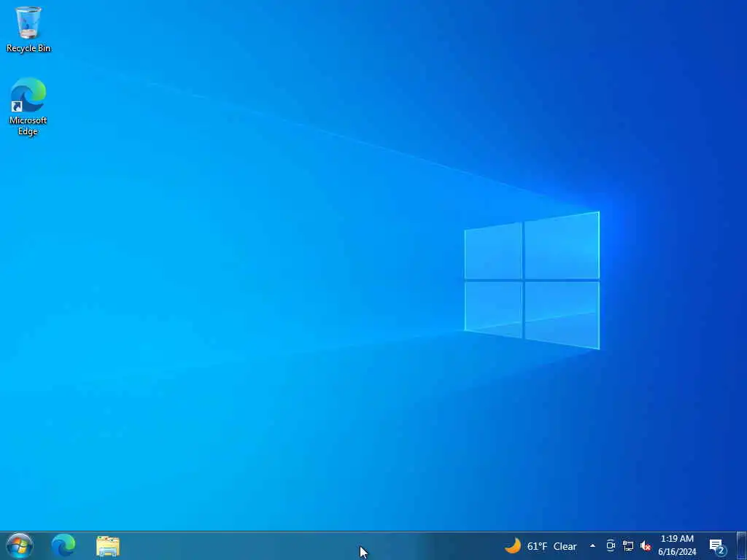Click the Meet Now camera tray icon
This screenshot has height=560, width=747.
pyautogui.click(x=611, y=546)
